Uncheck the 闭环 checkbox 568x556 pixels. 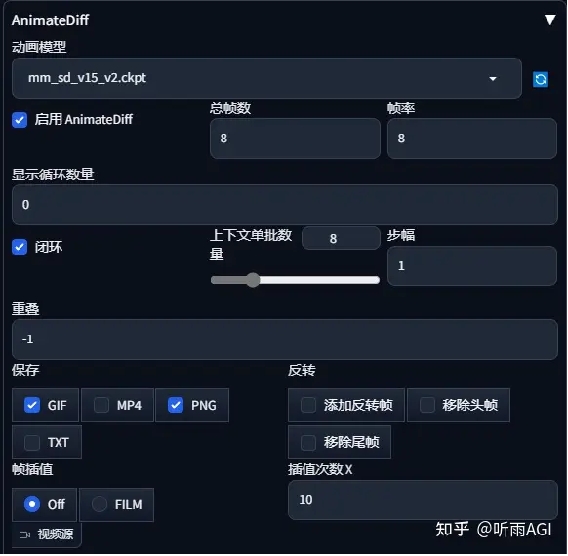tap(20, 247)
